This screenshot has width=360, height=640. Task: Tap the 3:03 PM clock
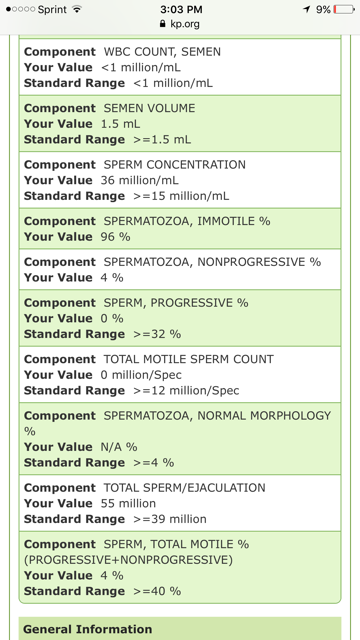tap(181, 9)
